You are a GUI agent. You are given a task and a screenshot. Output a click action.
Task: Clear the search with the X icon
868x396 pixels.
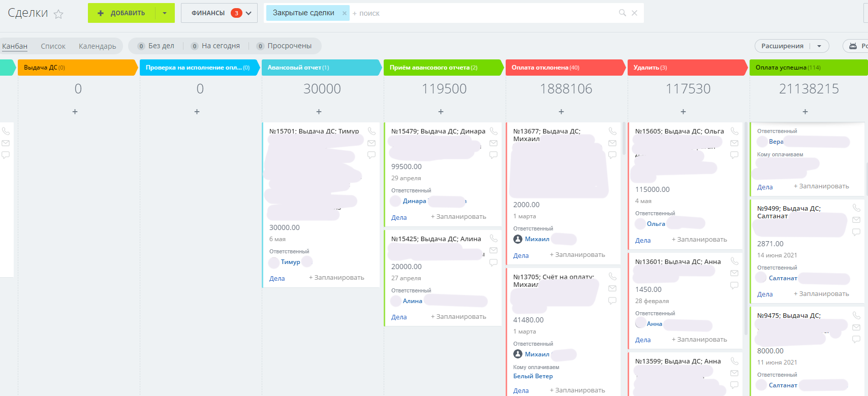pyautogui.click(x=634, y=13)
